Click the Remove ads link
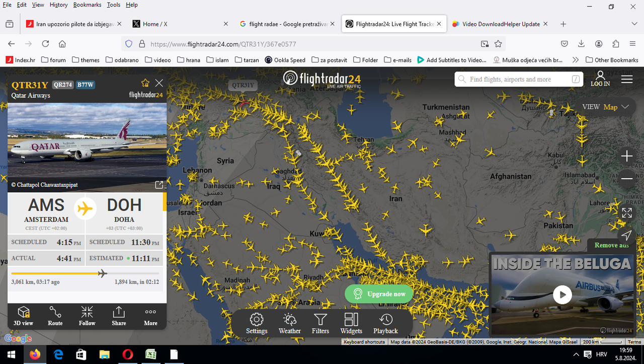 (x=612, y=245)
